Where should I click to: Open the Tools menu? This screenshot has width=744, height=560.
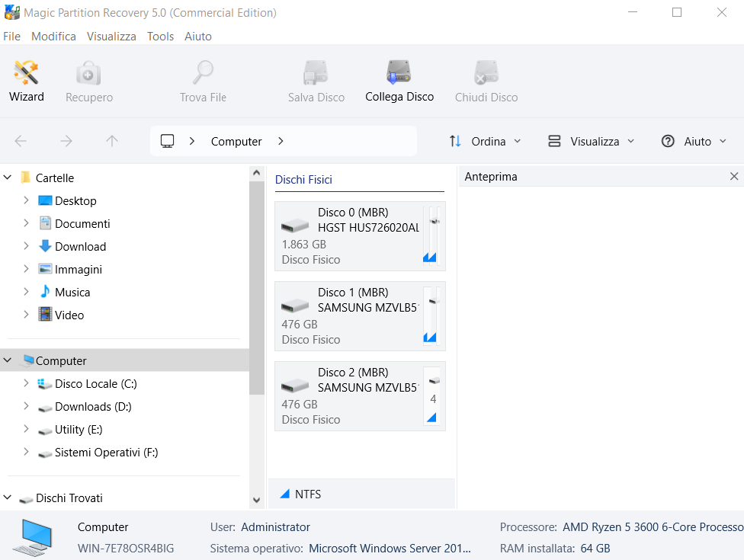tap(160, 37)
